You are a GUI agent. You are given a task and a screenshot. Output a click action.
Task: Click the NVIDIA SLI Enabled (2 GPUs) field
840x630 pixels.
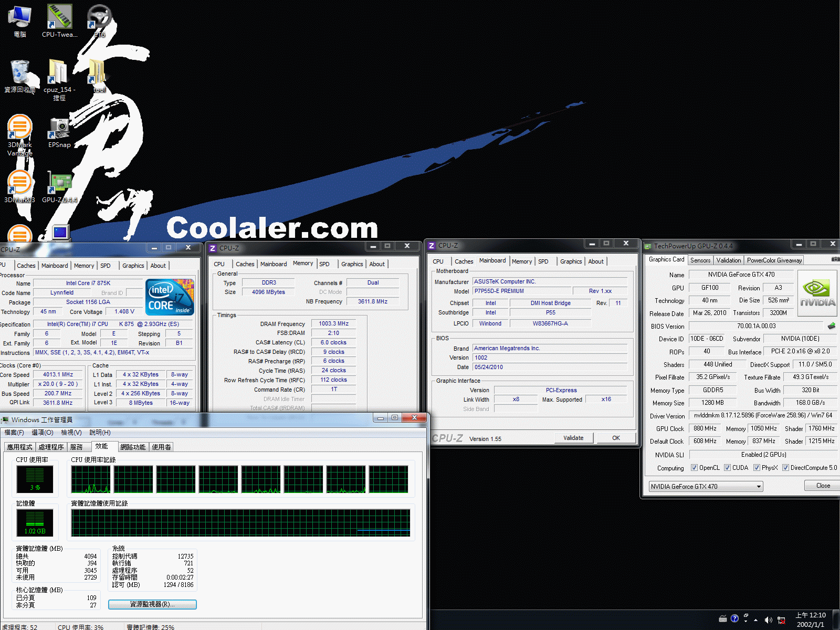point(763,455)
